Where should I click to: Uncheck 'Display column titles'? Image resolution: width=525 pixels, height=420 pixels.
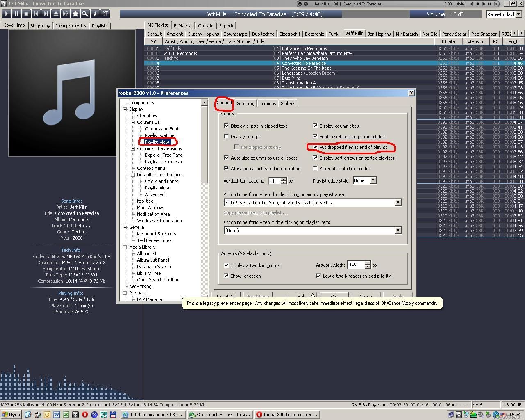coord(315,126)
